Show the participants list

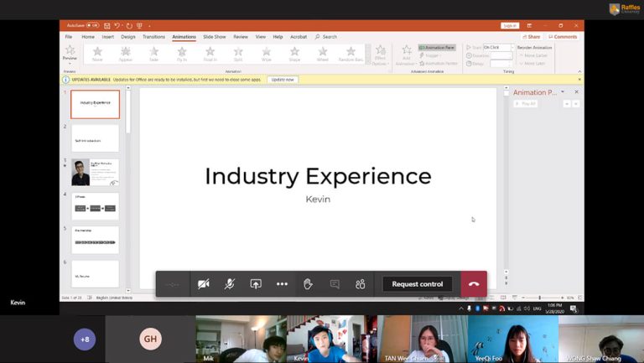click(361, 284)
